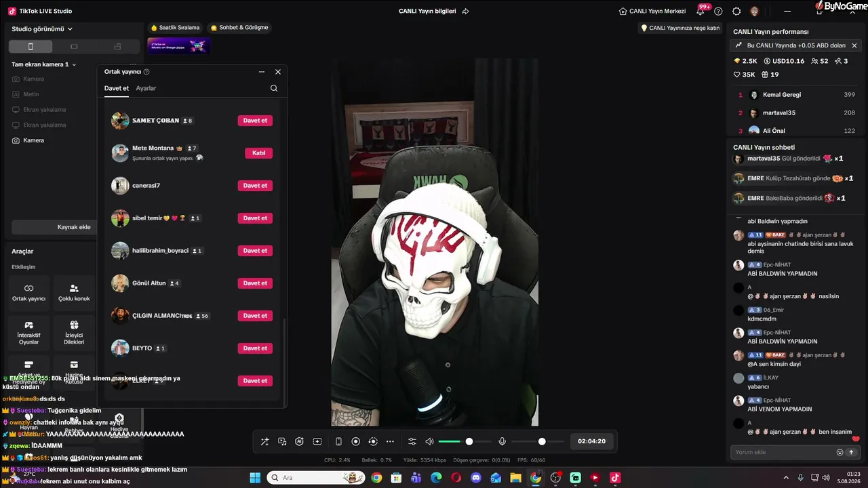Switch to the Davet et tab

tap(117, 88)
